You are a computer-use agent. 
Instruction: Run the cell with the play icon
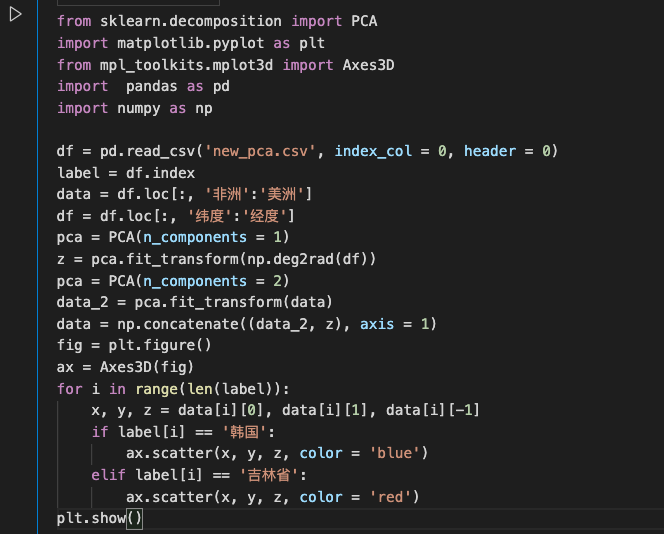[15, 14]
